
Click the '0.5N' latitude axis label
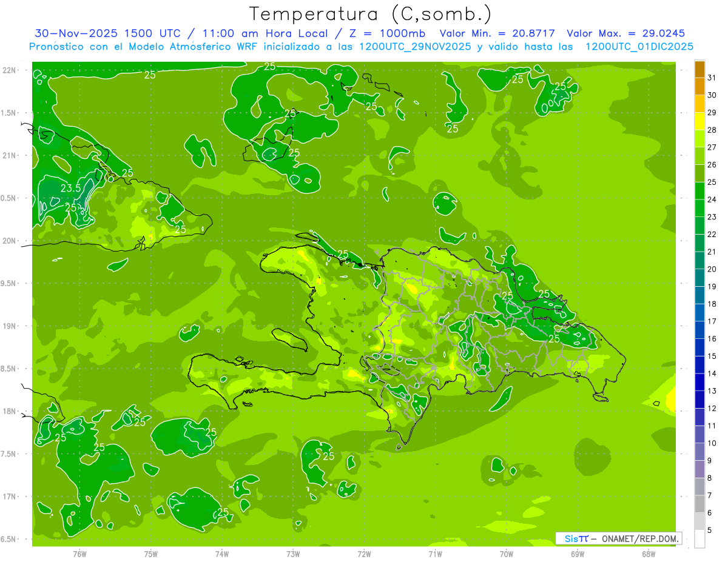point(9,198)
